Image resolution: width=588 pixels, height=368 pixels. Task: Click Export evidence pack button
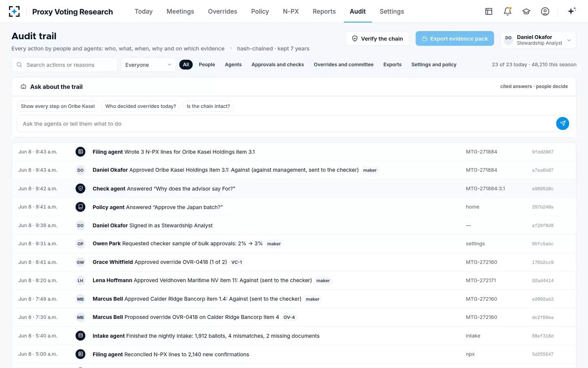[455, 38]
